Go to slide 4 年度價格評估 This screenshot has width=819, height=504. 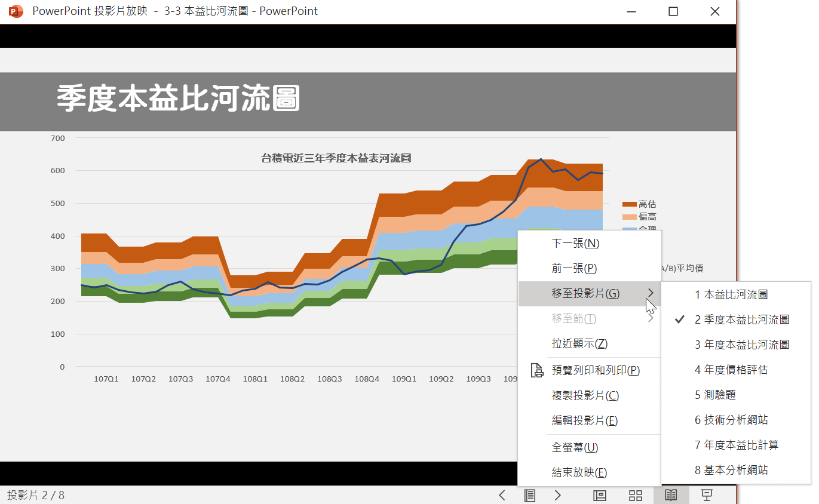736,370
